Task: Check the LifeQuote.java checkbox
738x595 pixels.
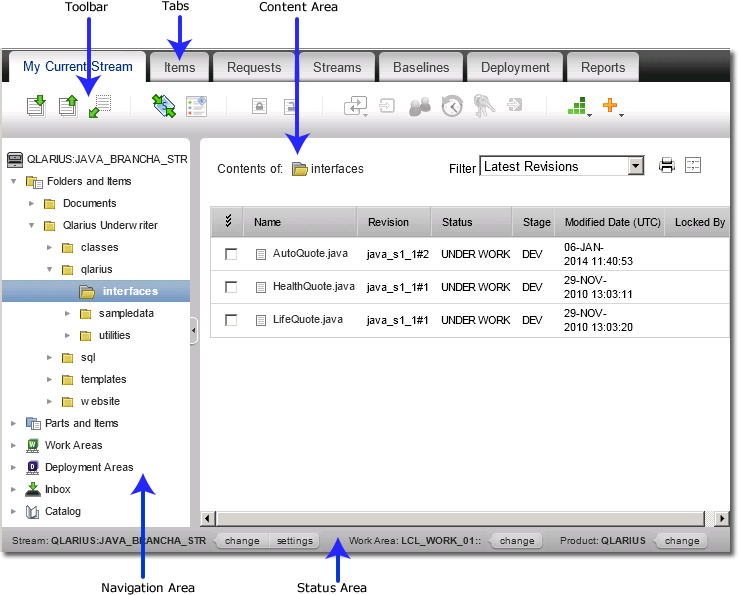Action: [x=231, y=320]
